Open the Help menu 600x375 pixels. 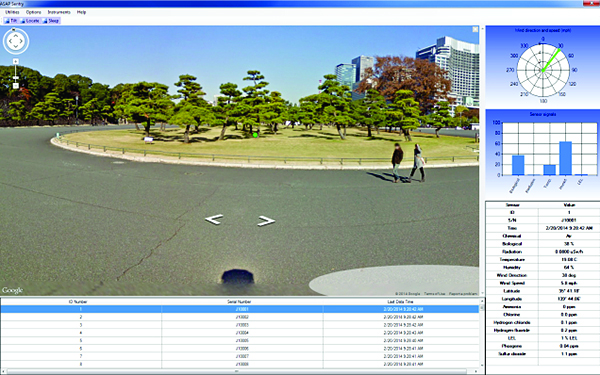pos(82,12)
